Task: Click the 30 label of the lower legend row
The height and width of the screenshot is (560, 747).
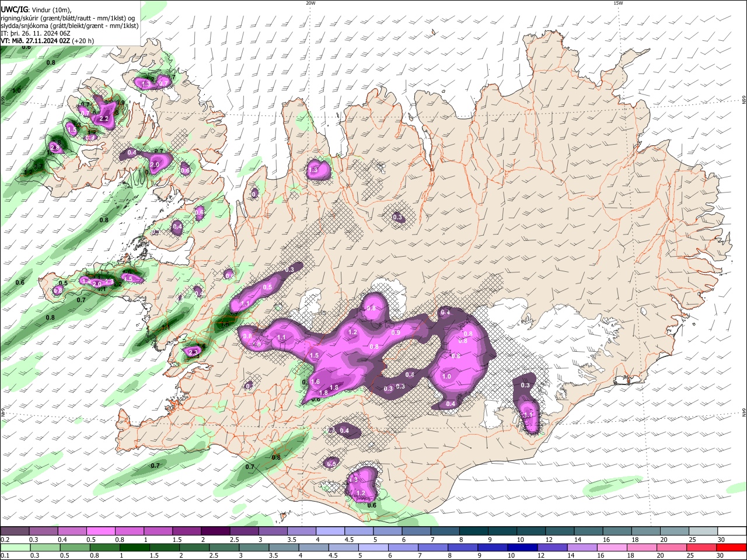Action: 721,556
